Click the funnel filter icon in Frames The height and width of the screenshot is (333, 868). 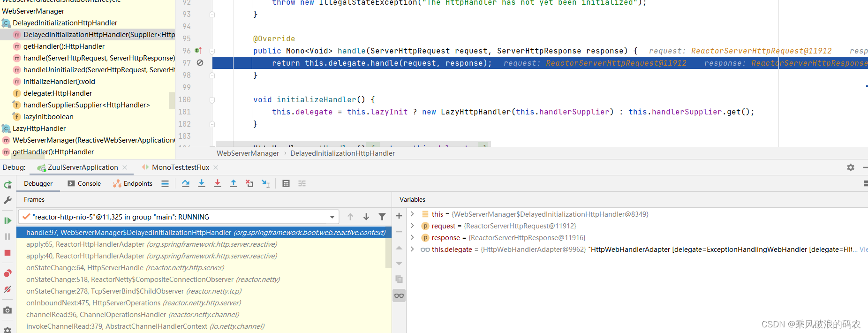point(382,217)
